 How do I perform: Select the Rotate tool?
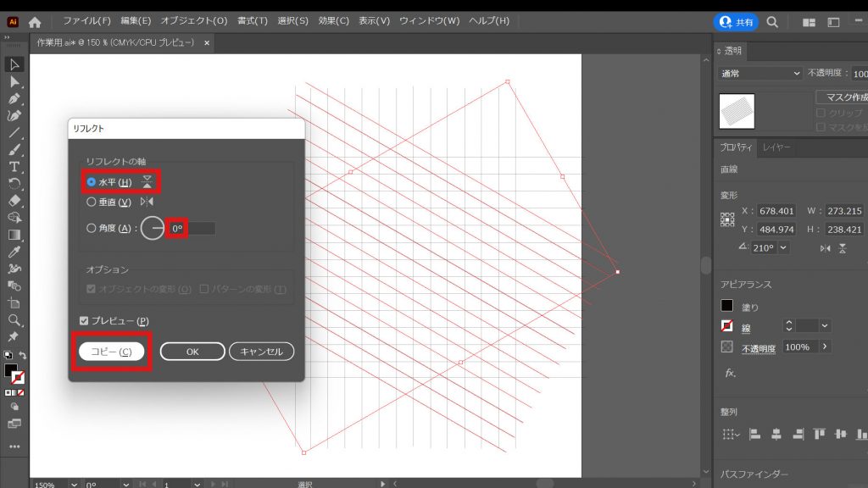pos(14,184)
